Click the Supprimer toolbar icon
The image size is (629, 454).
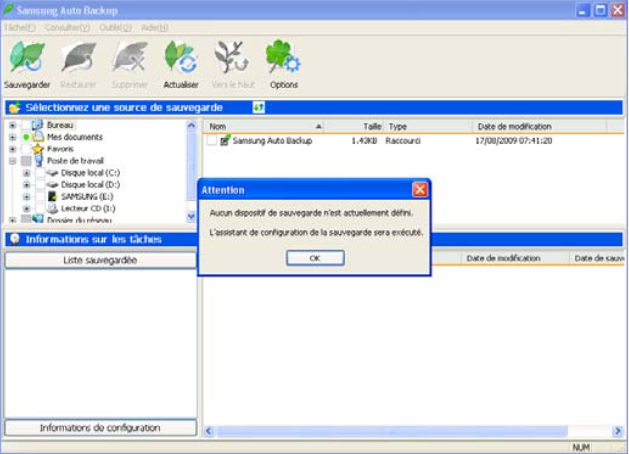pyautogui.click(x=130, y=57)
